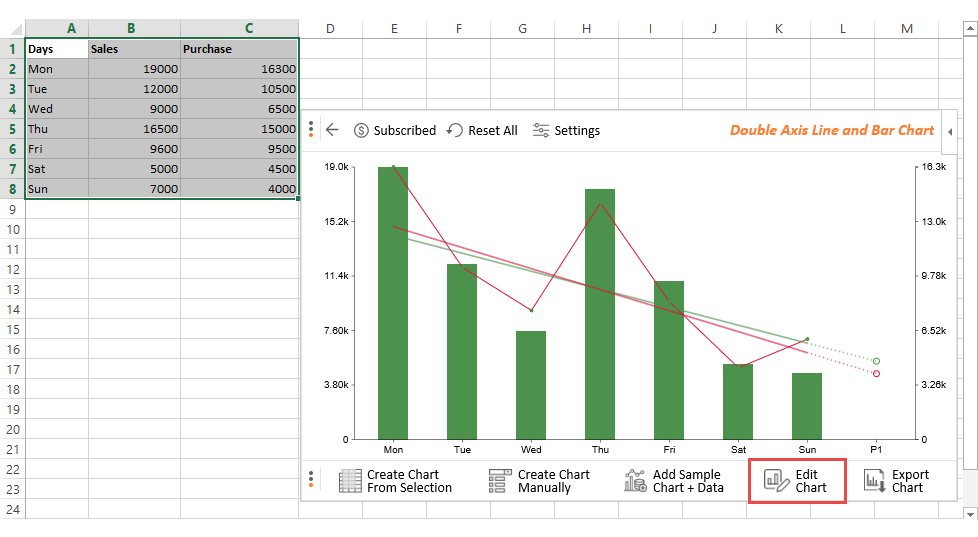978x537 pixels.
Task: Click the green forecast point above P1
Action: 876,361
